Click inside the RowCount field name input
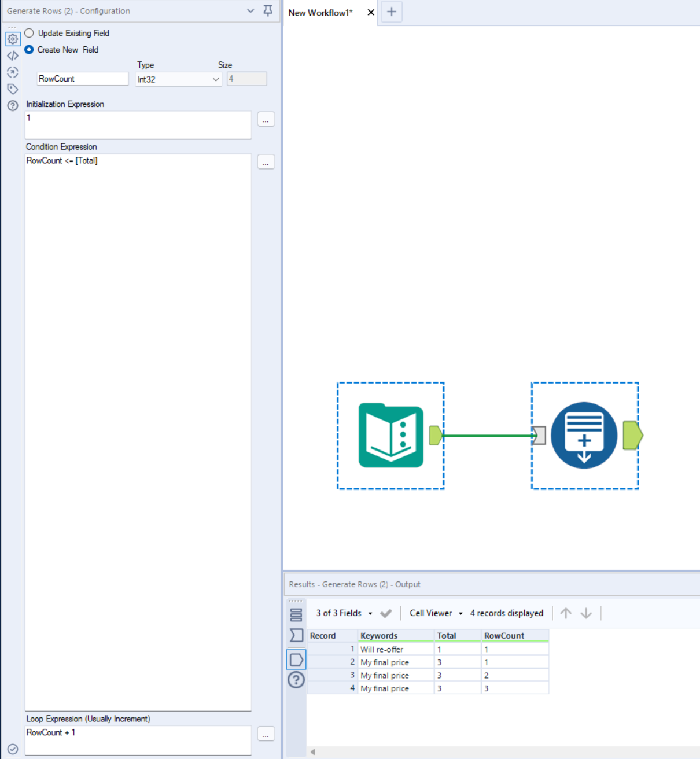Image resolution: width=700 pixels, height=759 pixels. [x=82, y=79]
